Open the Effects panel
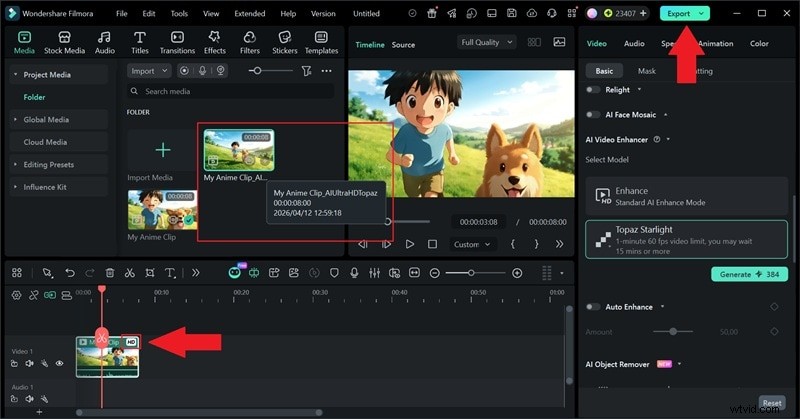This screenshot has height=419, width=800. click(x=215, y=42)
